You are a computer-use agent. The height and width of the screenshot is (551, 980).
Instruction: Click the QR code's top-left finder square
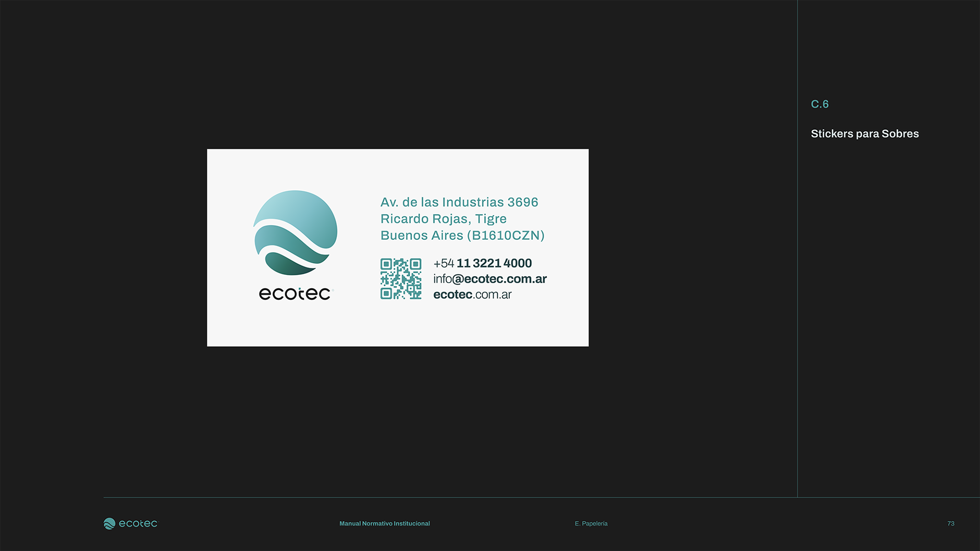click(386, 264)
